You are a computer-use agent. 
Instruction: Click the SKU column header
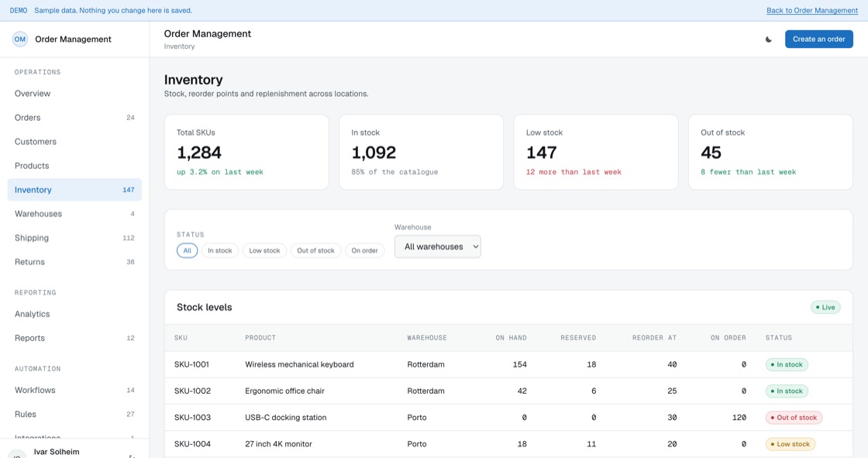coord(181,338)
